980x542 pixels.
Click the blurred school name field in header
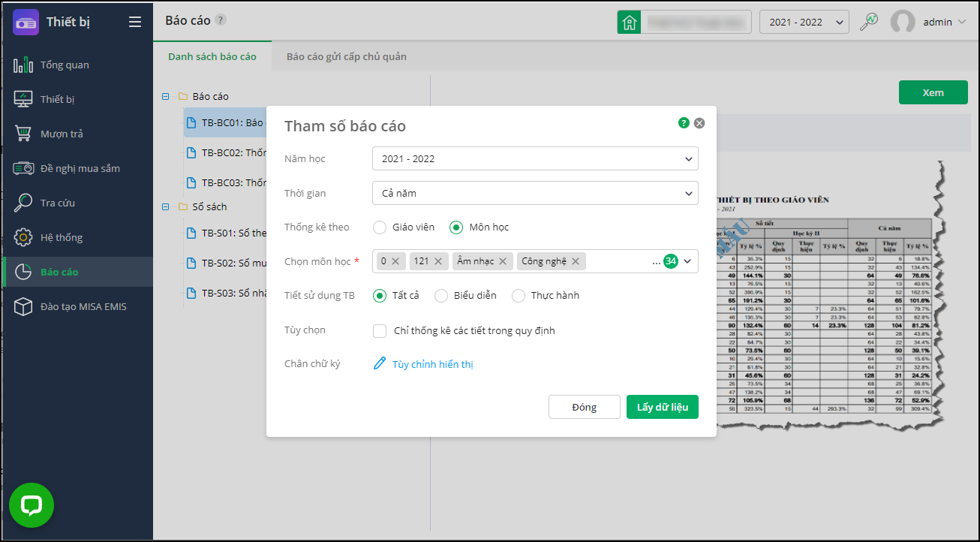[x=696, y=22]
